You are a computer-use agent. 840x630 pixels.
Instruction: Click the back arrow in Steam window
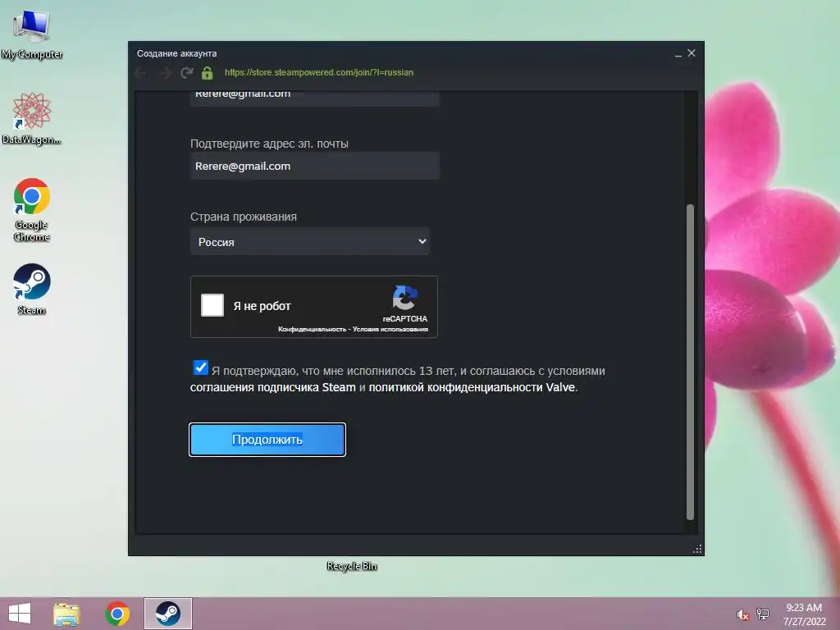click(x=141, y=73)
